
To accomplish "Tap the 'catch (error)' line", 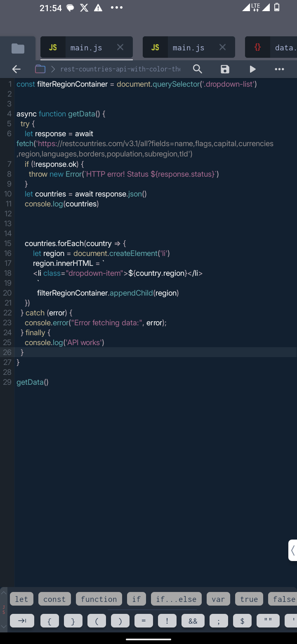I will pos(47,313).
